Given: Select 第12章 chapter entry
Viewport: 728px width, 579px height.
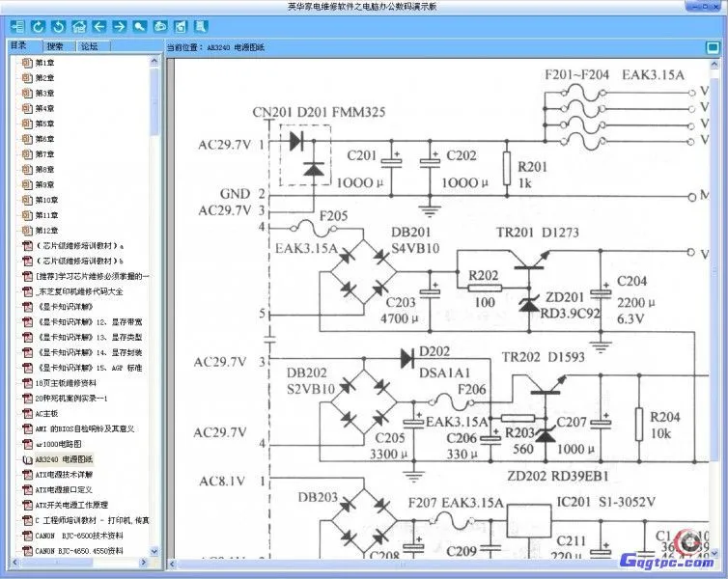Looking at the screenshot, I should (46, 231).
